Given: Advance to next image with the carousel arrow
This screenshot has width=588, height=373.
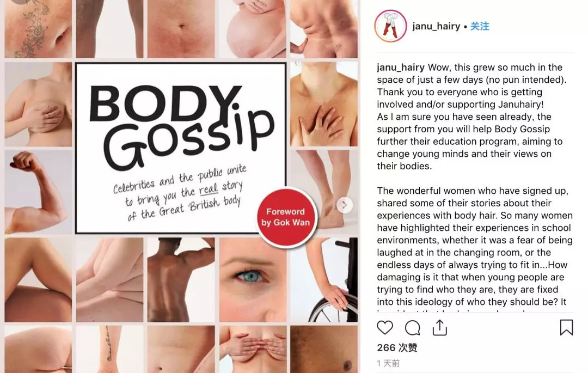Looking at the screenshot, I should pos(344,205).
